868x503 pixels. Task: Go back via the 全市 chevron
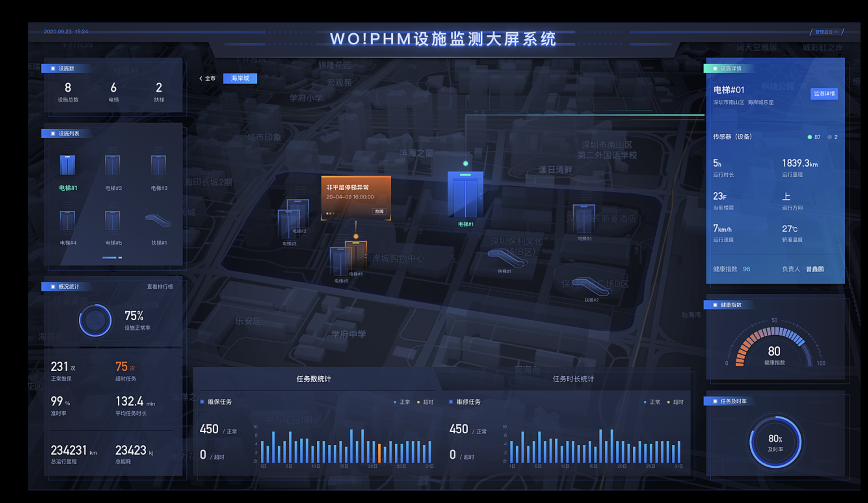coord(207,78)
